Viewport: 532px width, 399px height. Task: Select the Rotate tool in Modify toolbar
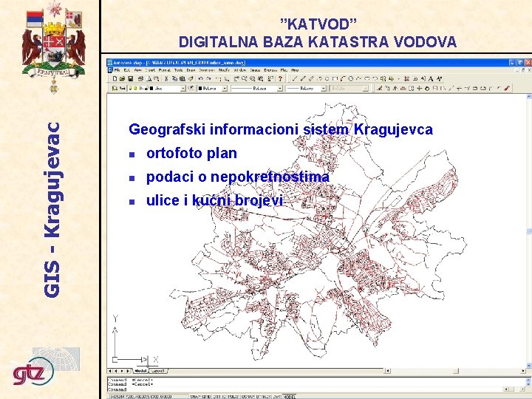pyautogui.click(x=428, y=88)
